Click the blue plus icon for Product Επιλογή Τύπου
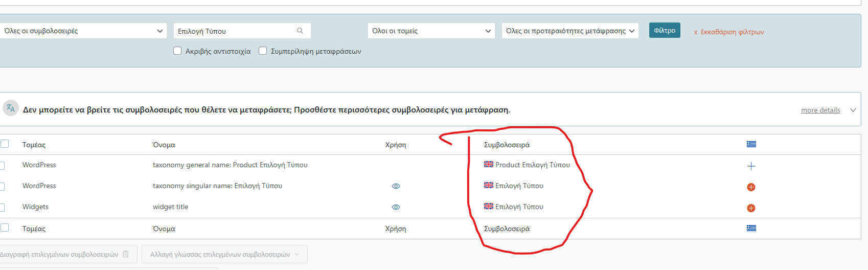Viewport: 868px width, 270px height. pyautogui.click(x=751, y=166)
